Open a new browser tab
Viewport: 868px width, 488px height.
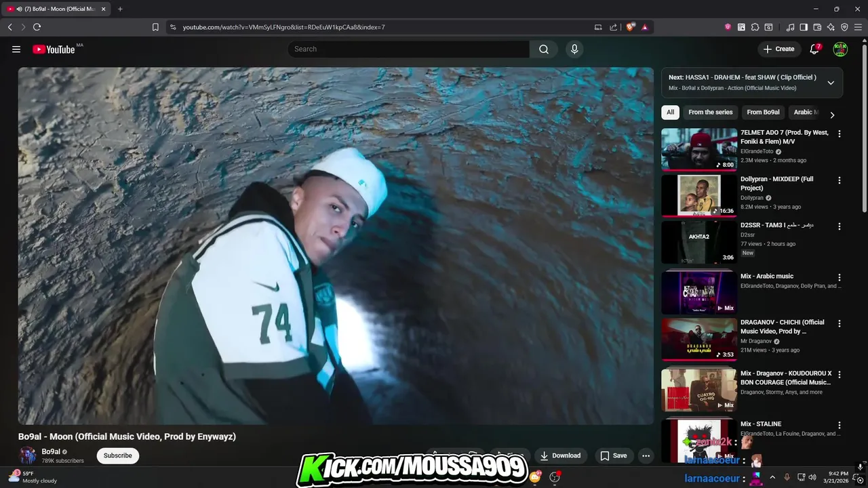coord(120,9)
